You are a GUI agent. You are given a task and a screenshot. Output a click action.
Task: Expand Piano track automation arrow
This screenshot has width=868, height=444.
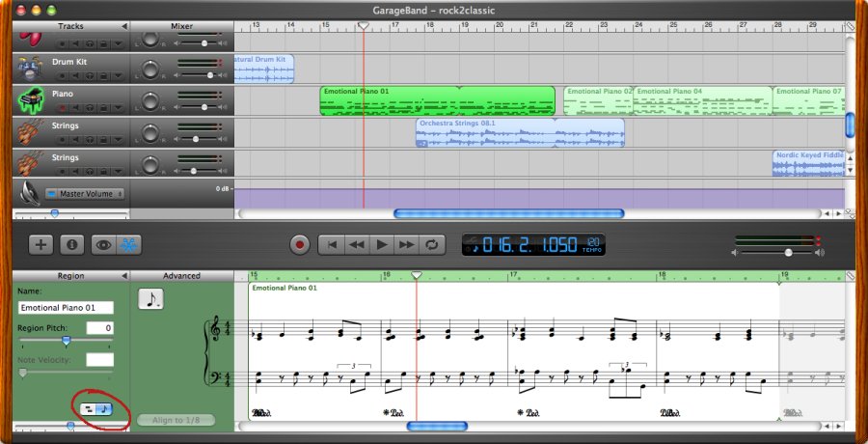click(x=117, y=107)
